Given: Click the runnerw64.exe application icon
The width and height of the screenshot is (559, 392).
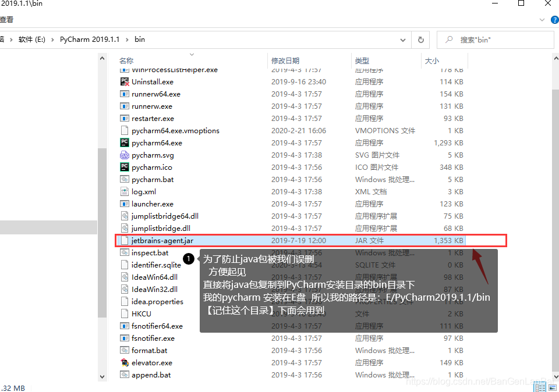Looking at the screenshot, I should click(x=125, y=94).
